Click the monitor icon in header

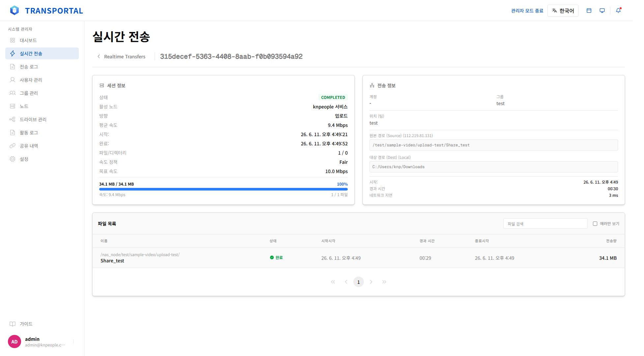(602, 11)
